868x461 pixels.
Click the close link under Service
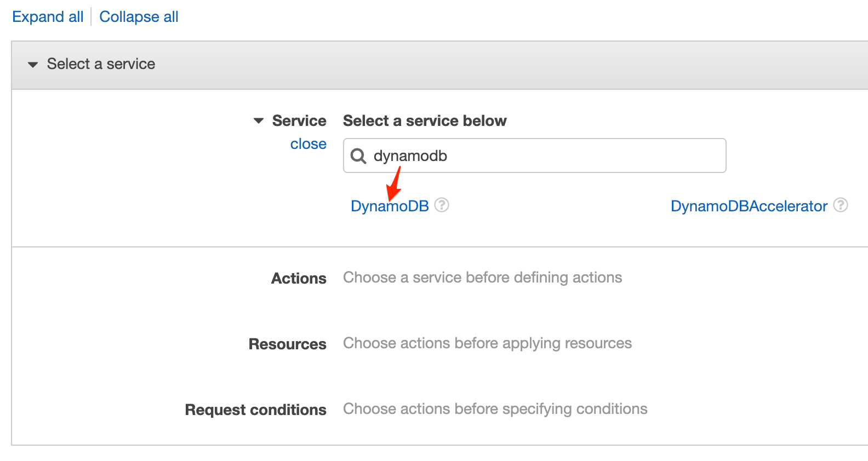(x=309, y=144)
